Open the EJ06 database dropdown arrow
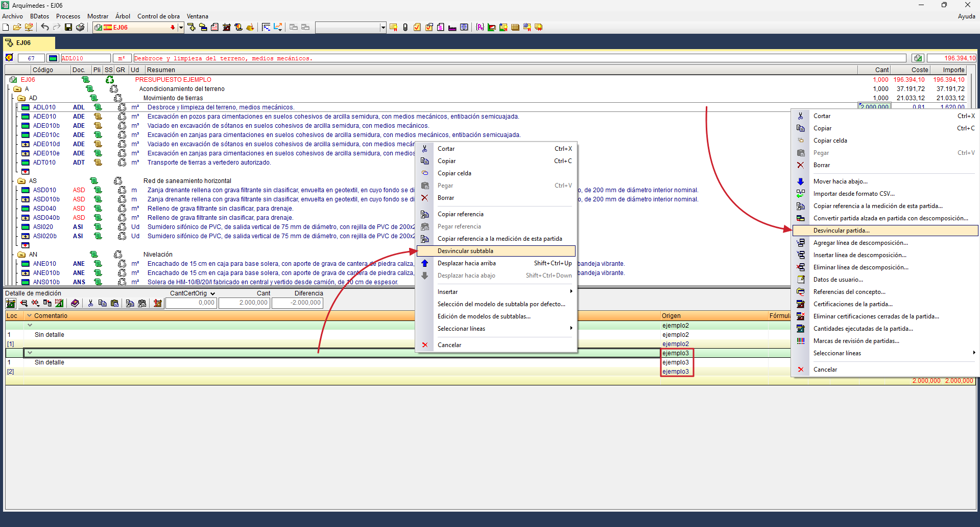This screenshot has width=980, height=527. pos(181,28)
